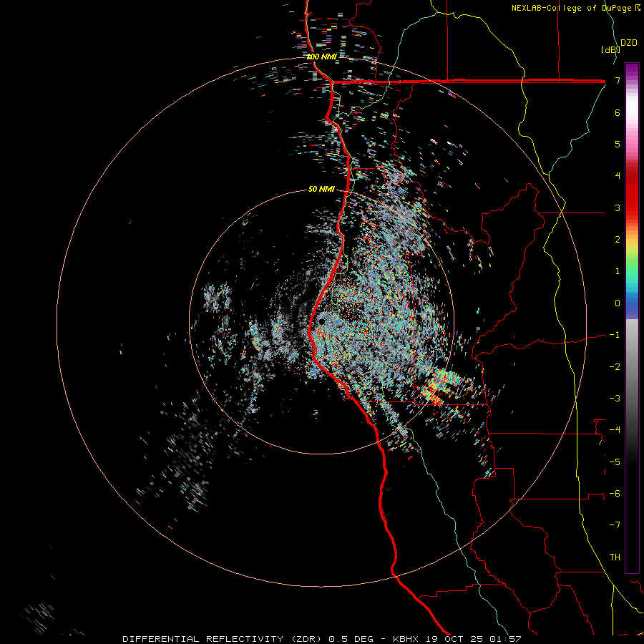This screenshot has height=644, width=644.
Task: Select the 5 value on the color scale
Action: [x=618, y=144]
